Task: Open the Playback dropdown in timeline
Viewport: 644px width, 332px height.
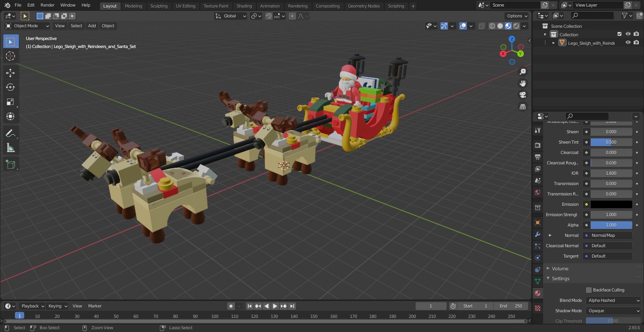Action: click(32, 306)
